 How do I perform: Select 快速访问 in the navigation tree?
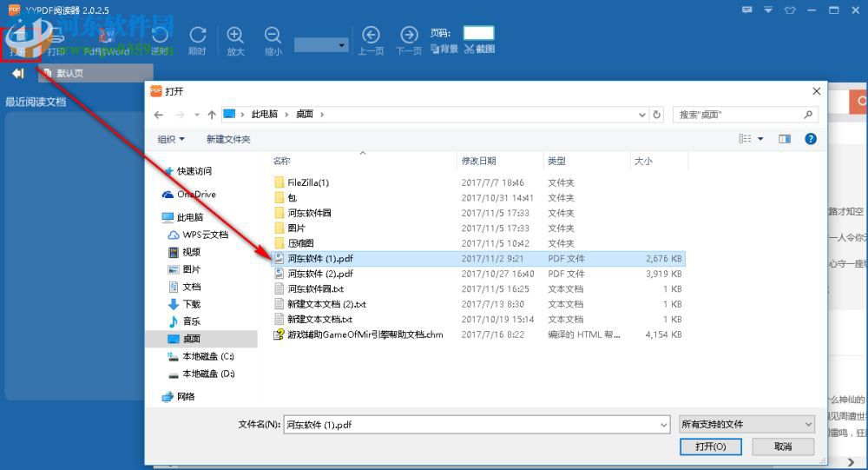[x=194, y=171]
